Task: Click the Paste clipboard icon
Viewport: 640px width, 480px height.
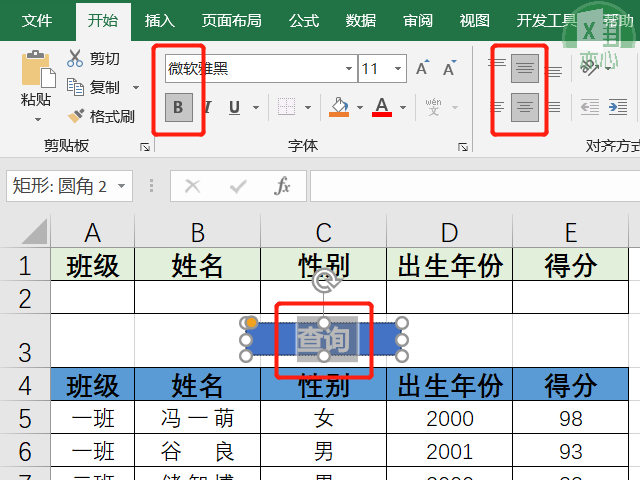Action: click(x=38, y=69)
